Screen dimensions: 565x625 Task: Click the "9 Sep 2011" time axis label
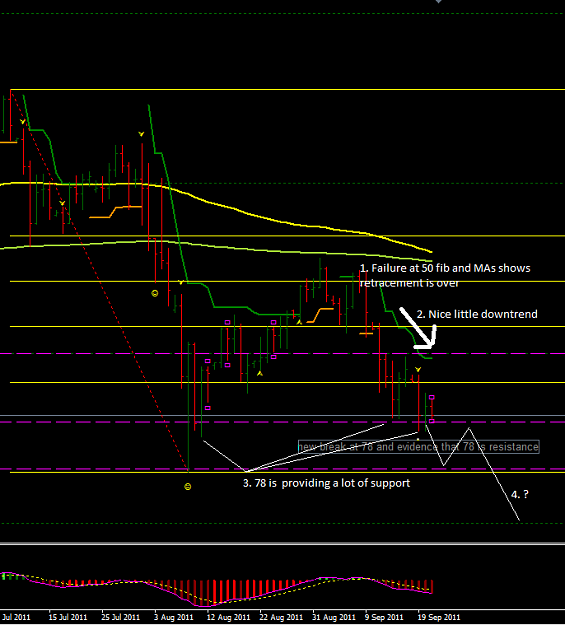point(384,617)
